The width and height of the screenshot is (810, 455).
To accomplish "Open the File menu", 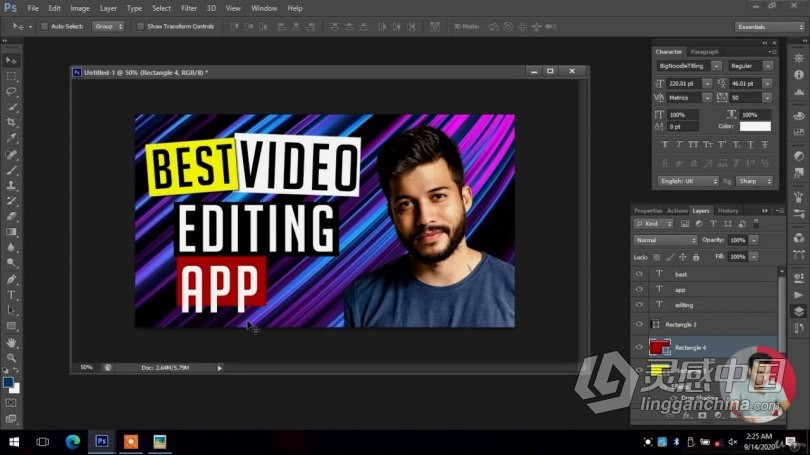I will click(33, 8).
